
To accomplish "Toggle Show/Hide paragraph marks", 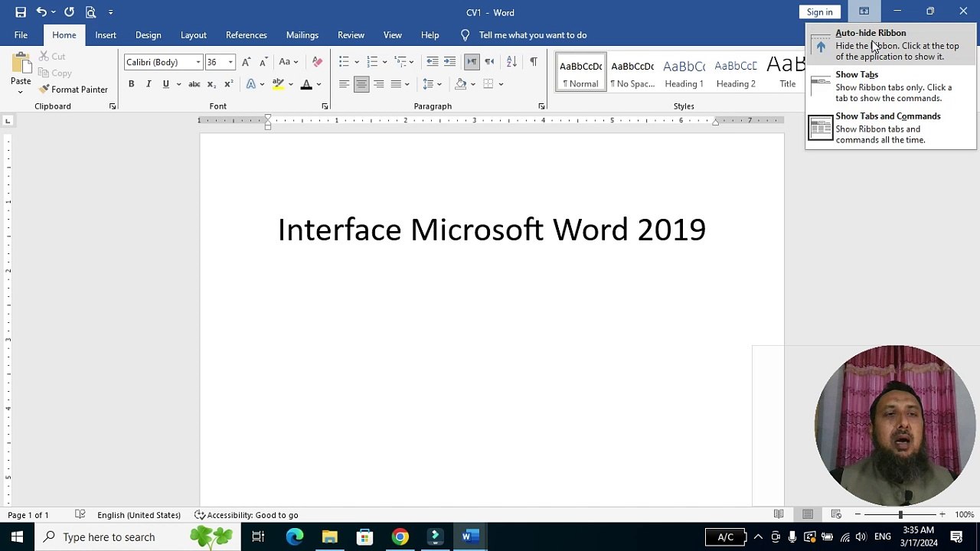I will coord(534,62).
